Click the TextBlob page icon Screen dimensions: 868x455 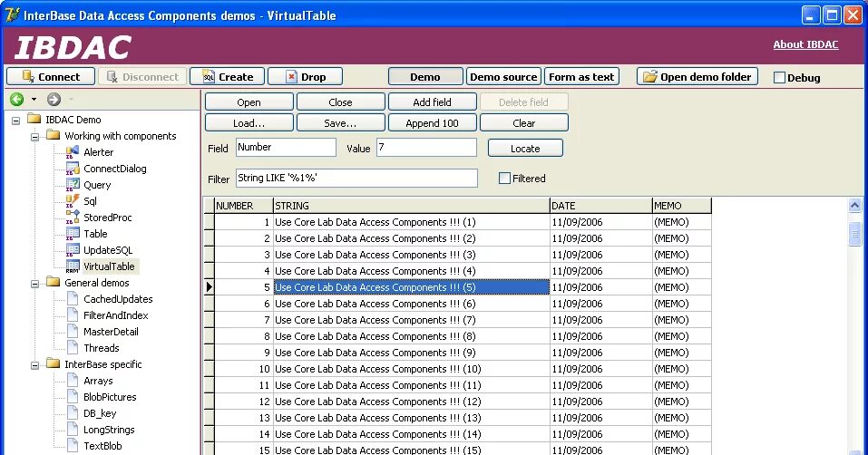73,446
